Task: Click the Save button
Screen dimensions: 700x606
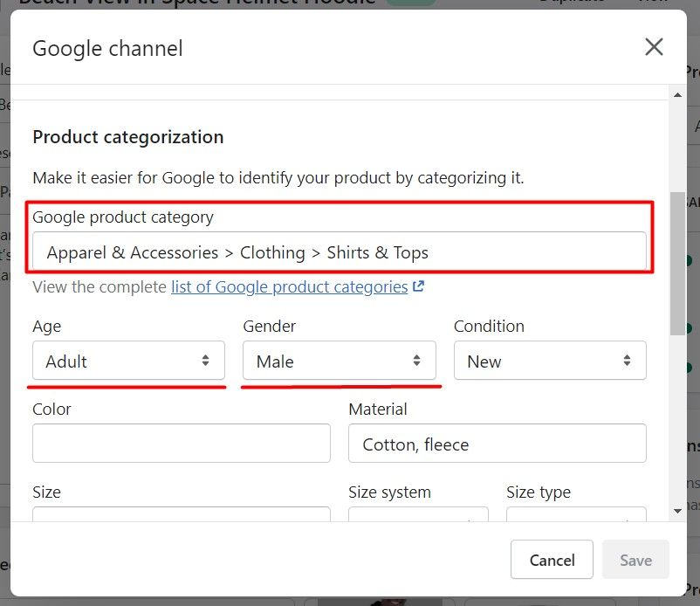Action: (x=635, y=560)
